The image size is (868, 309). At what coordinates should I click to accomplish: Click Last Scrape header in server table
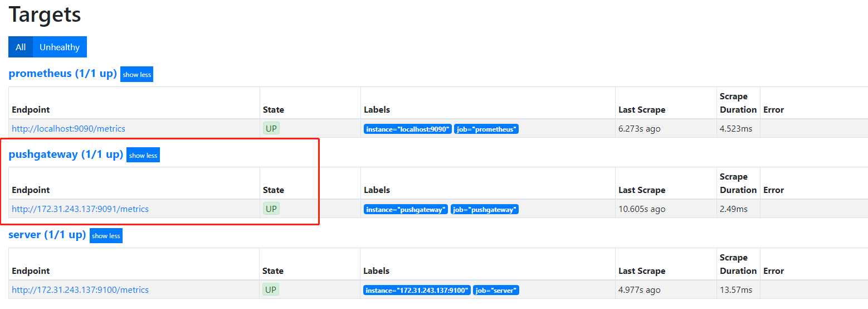pyautogui.click(x=642, y=271)
